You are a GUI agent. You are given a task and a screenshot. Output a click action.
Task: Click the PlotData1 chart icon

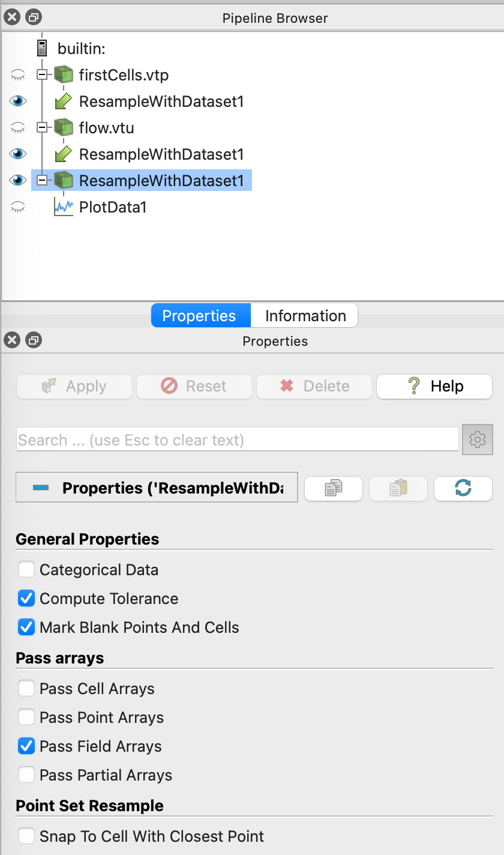coord(63,207)
